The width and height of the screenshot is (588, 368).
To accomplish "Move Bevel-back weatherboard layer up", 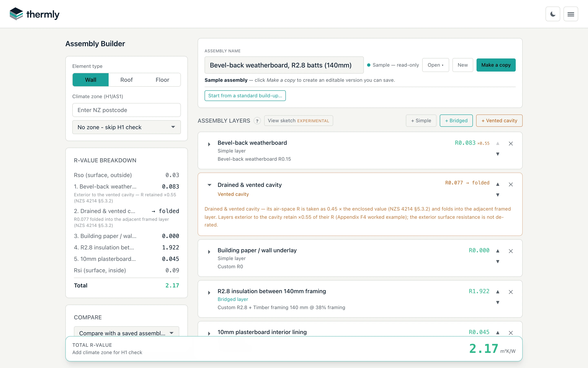I will [x=498, y=143].
